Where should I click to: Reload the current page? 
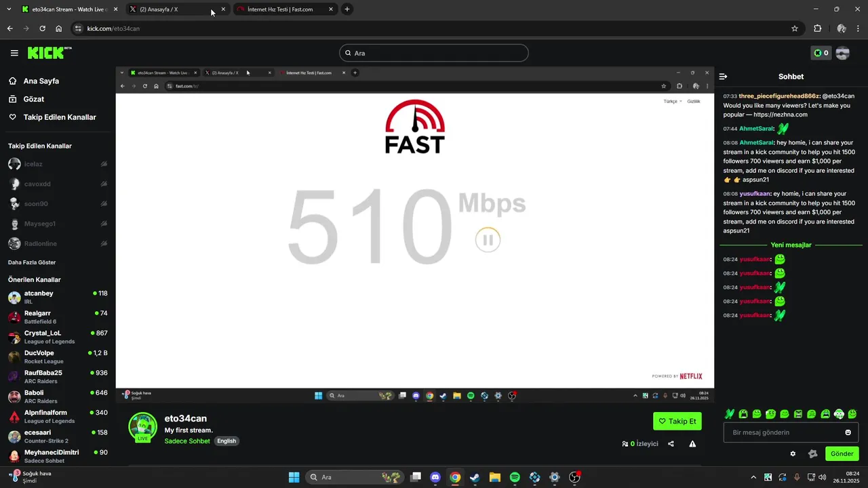pos(42,28)
